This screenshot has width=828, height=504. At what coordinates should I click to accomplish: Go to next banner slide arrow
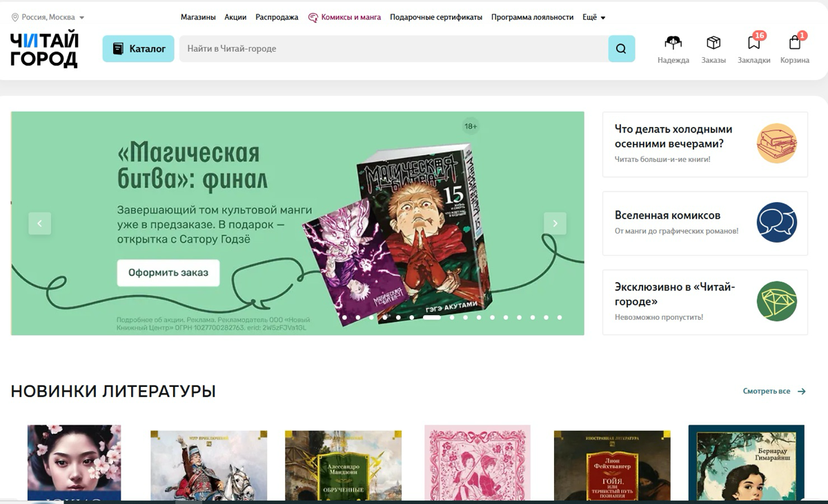555,223
